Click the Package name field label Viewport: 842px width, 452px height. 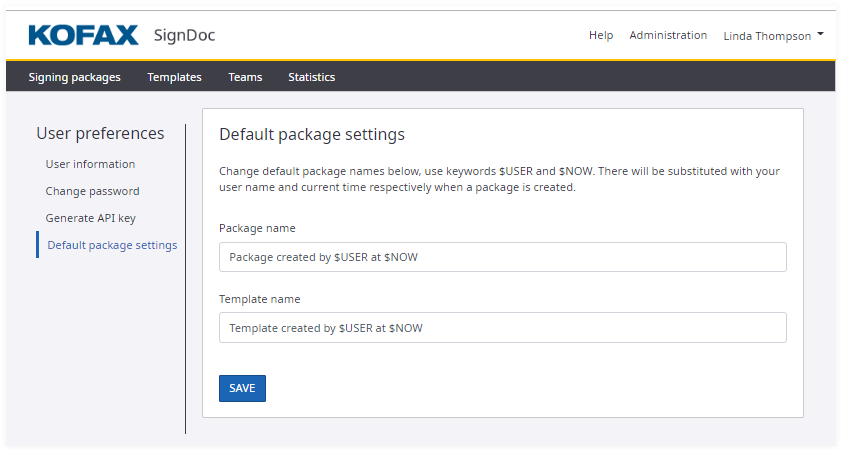257,228
